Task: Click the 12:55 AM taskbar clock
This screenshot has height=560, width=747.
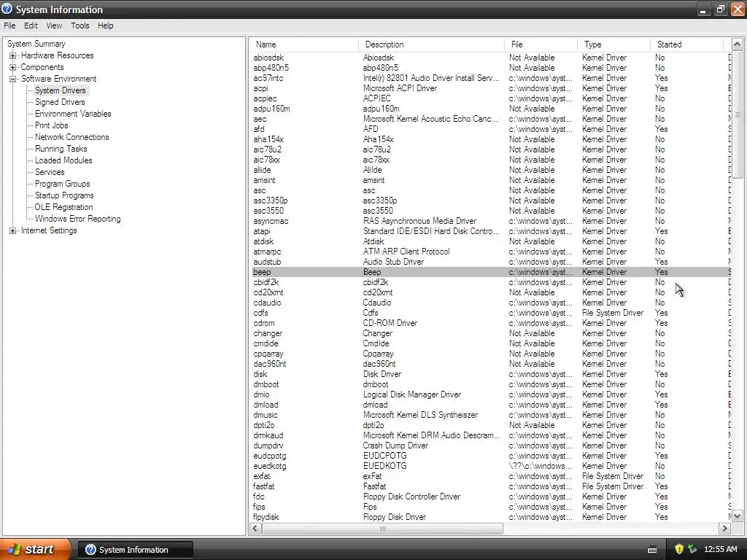Action: 720,549
